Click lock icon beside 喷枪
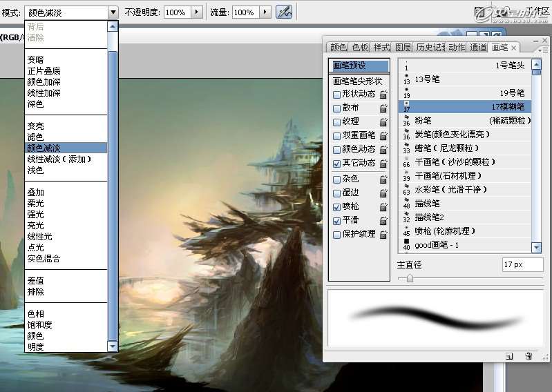Viewport: 552px width, 392px height. point(383,207)
